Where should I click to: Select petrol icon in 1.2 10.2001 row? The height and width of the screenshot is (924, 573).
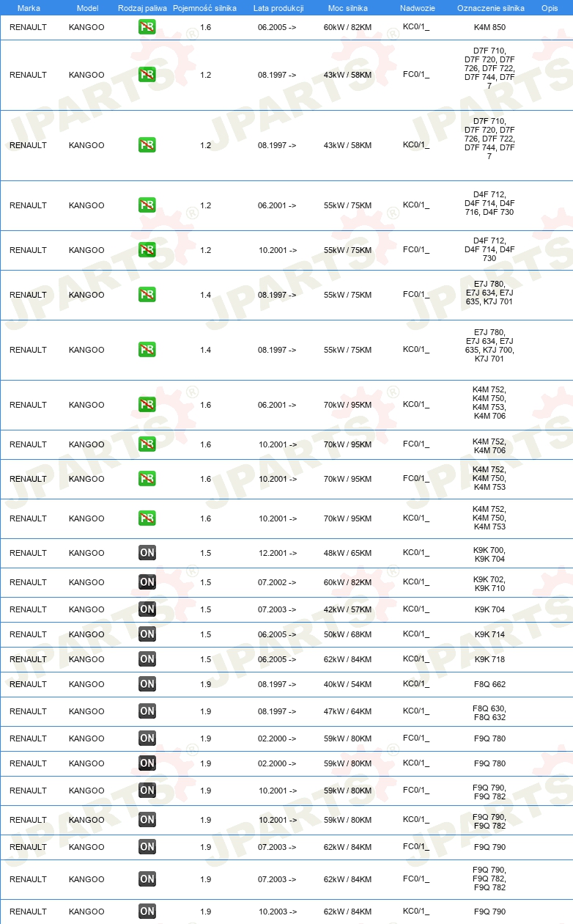[x=147, y=250]
